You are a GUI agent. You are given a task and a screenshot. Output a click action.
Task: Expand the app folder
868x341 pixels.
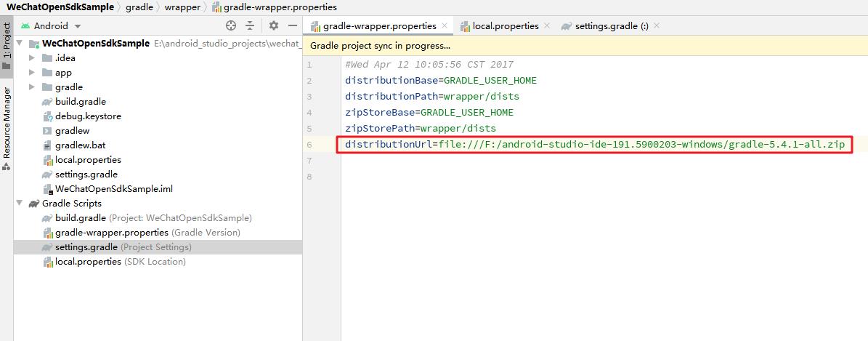[x=32, y=72]
